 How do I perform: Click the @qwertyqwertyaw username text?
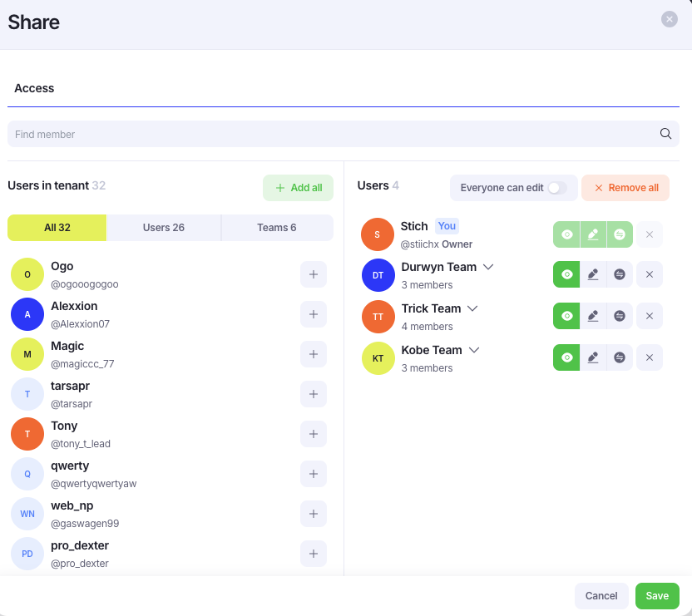93,484
